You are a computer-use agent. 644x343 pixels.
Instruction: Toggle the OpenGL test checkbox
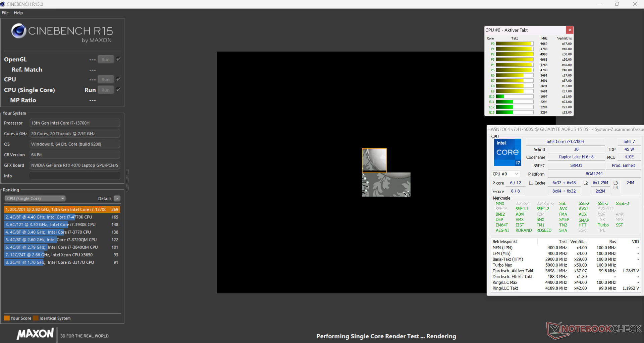point(118,59)
